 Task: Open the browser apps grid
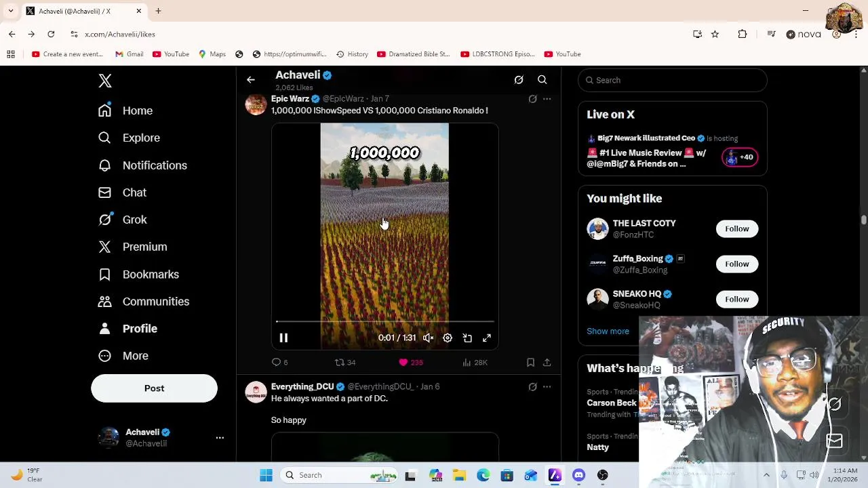tap(10, 54)
